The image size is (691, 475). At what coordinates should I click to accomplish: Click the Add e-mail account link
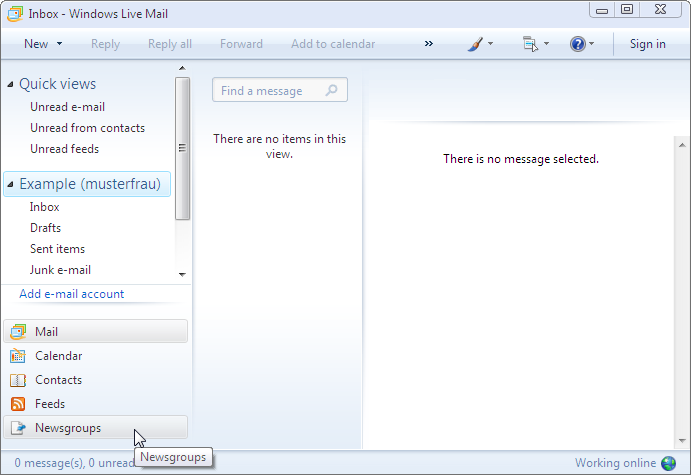coord(72,294)
